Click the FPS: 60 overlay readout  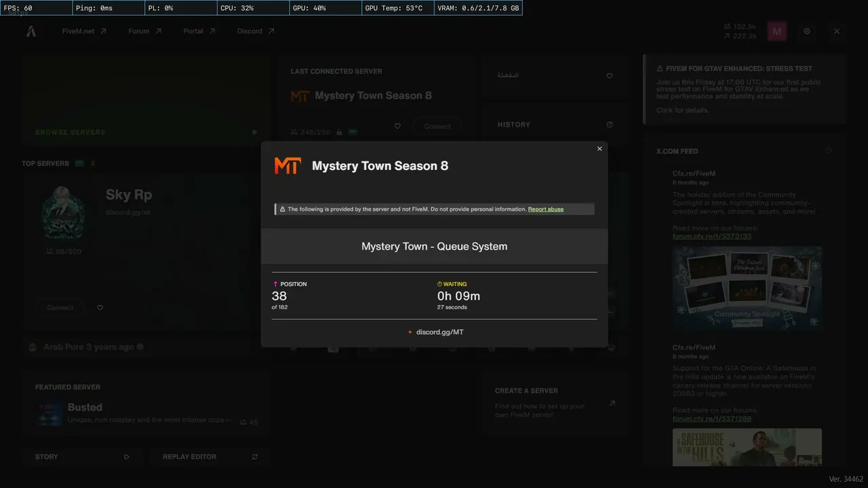pos(36,8)
